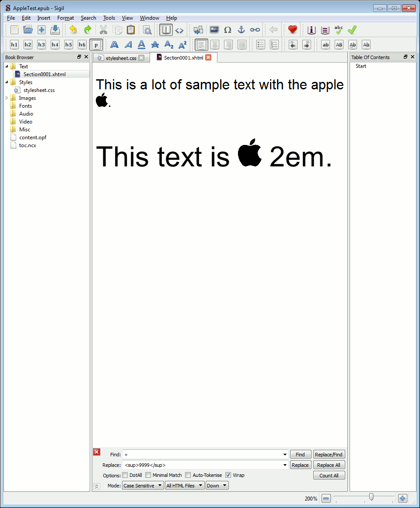Apply subscript formatting
This screenshot has height=508, width=420.
click(x=169, y=45)
